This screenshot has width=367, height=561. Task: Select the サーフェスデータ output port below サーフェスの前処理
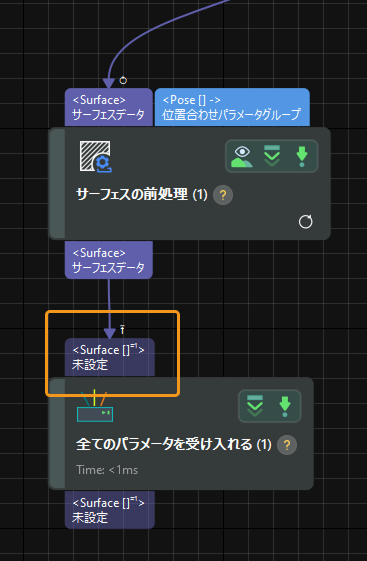point(109,260)
